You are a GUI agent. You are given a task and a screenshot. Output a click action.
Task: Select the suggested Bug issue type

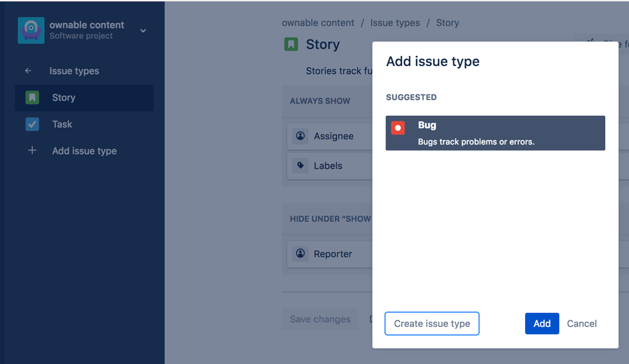(x=495, y=133)
